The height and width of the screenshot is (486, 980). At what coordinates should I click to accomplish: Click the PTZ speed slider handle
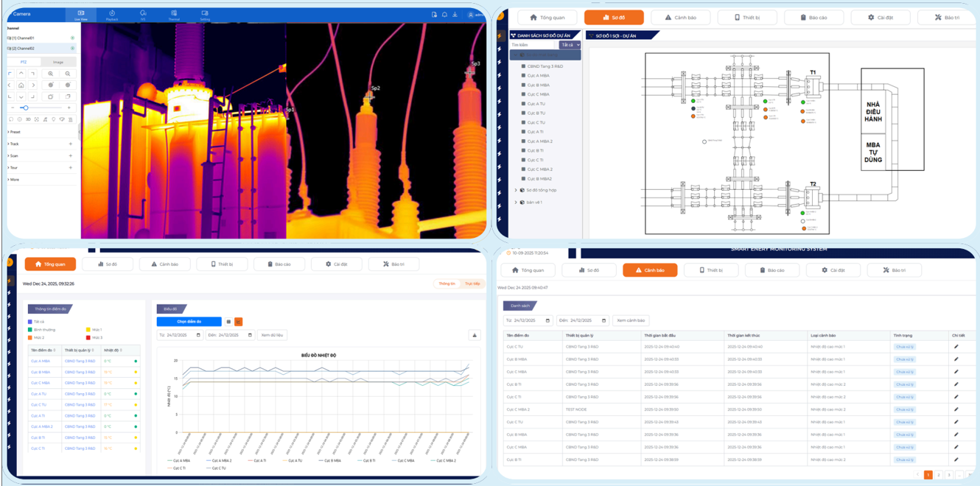25,108
